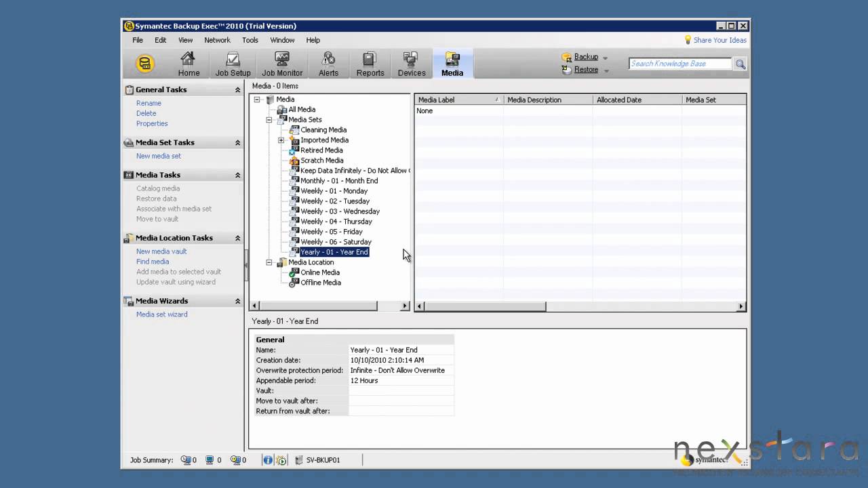
Task: Collapse the Media Wizards section
Action: coord(237,301)
